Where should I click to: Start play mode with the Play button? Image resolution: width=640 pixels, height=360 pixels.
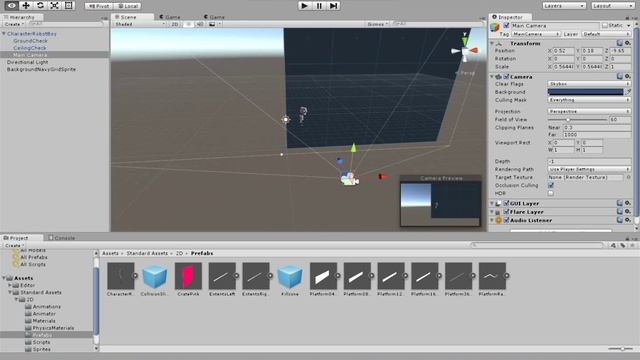click(x=304, y=6)
